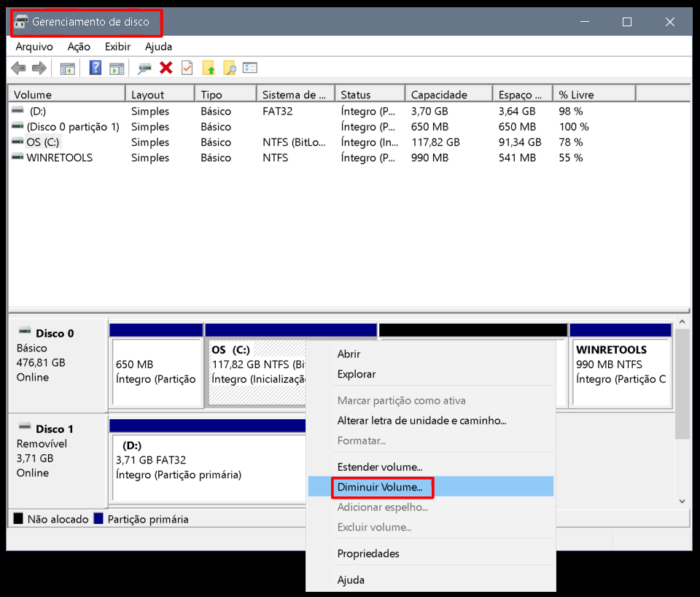The image size is (700, 597).
Task: Select Diminuir Volume option
Action: click(431, 487)
